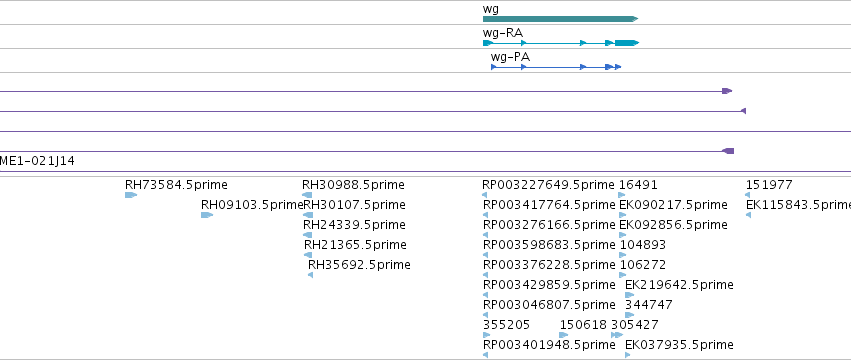Click the teal wg gene bar
The width and height of the screenshot is (851, 360).
[560, 19]
